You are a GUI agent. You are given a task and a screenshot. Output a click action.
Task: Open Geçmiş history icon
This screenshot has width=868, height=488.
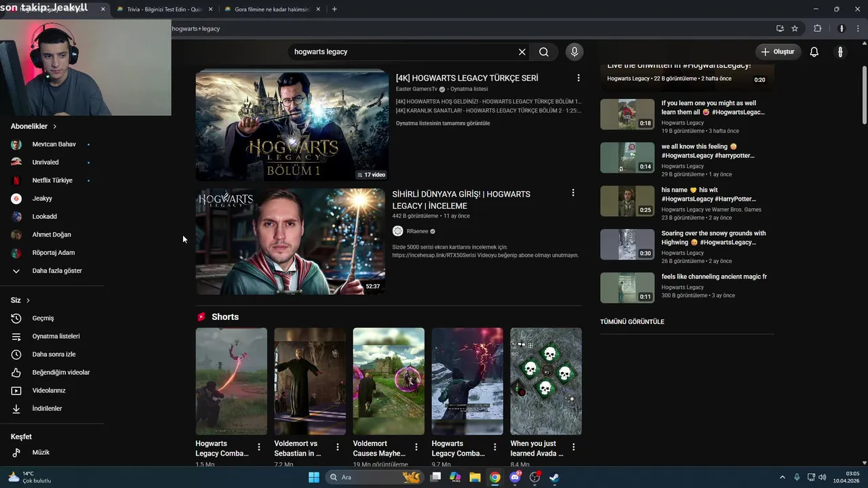coord(16,318)
